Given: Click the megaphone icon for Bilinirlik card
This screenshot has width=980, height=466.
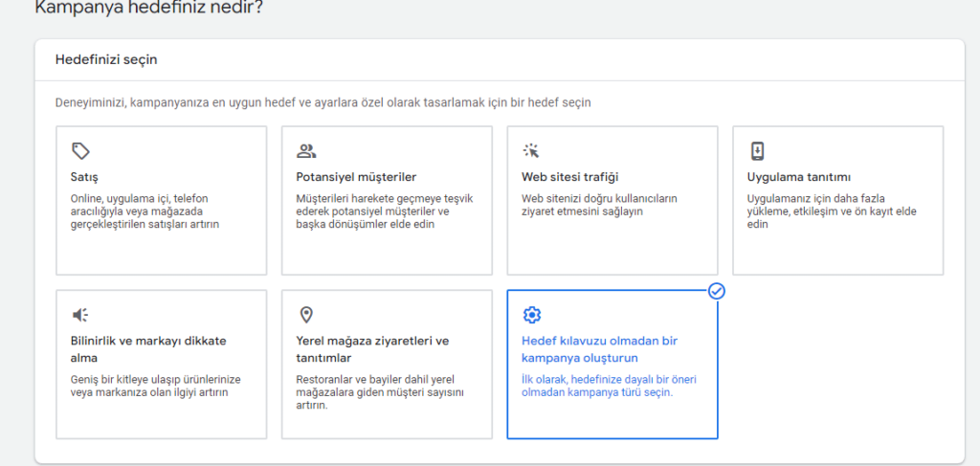Looking at the screenshot, I should click(x=80, y=315).
